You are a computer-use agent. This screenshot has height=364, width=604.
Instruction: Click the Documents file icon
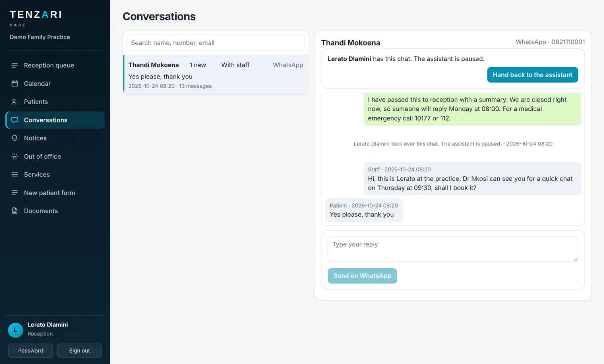click(x=14, y=211)
